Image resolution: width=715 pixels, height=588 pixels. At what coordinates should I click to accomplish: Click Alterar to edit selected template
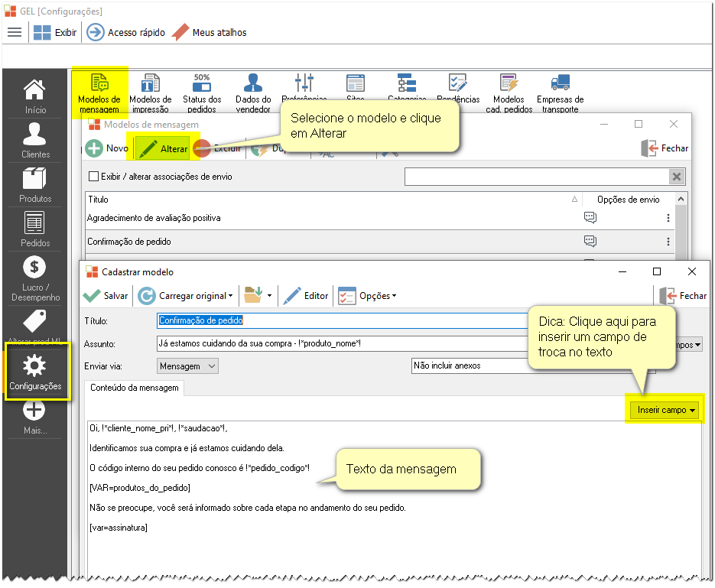click(x=163, y=148)
